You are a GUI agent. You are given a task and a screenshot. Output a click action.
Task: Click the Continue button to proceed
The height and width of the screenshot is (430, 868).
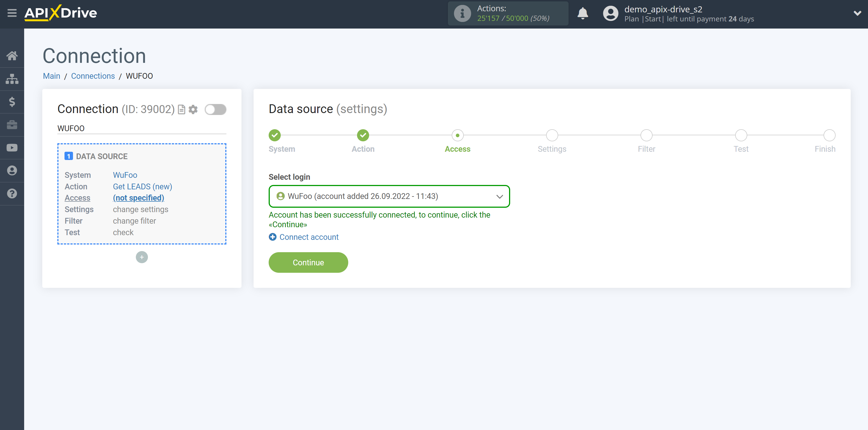[308, 262]
